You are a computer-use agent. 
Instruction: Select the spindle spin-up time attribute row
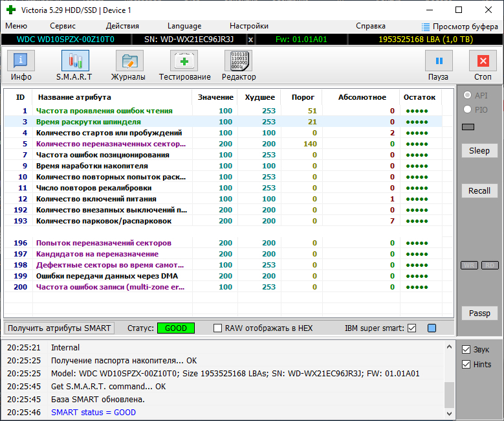(88, 122)
